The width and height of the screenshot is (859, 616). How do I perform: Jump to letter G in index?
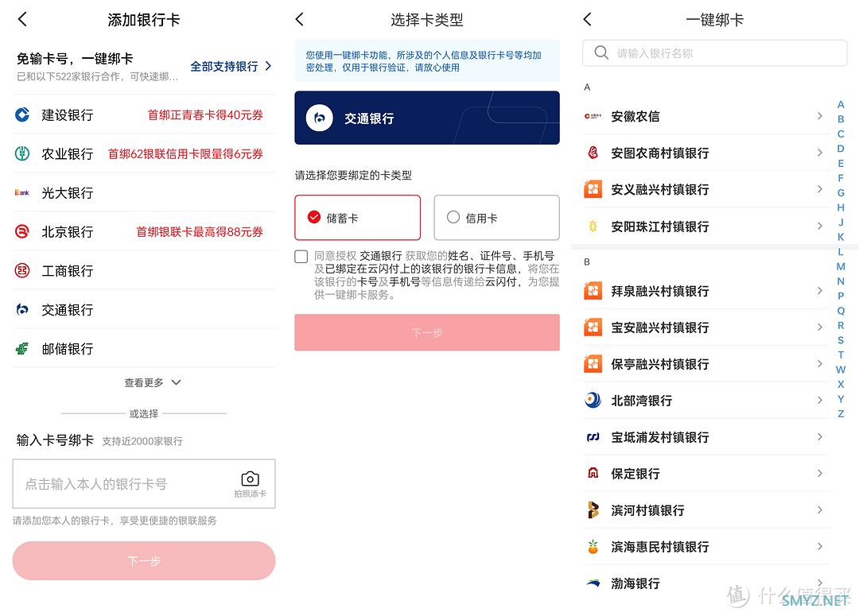point(841,192)
